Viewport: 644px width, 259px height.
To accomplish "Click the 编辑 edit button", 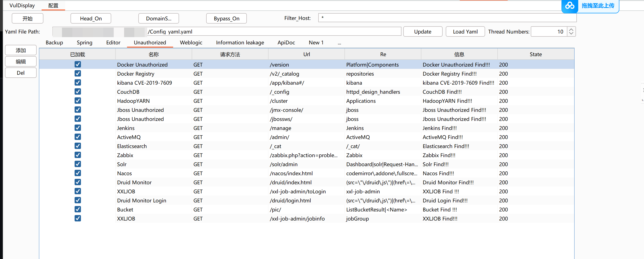I will click(x=21, y=62).
